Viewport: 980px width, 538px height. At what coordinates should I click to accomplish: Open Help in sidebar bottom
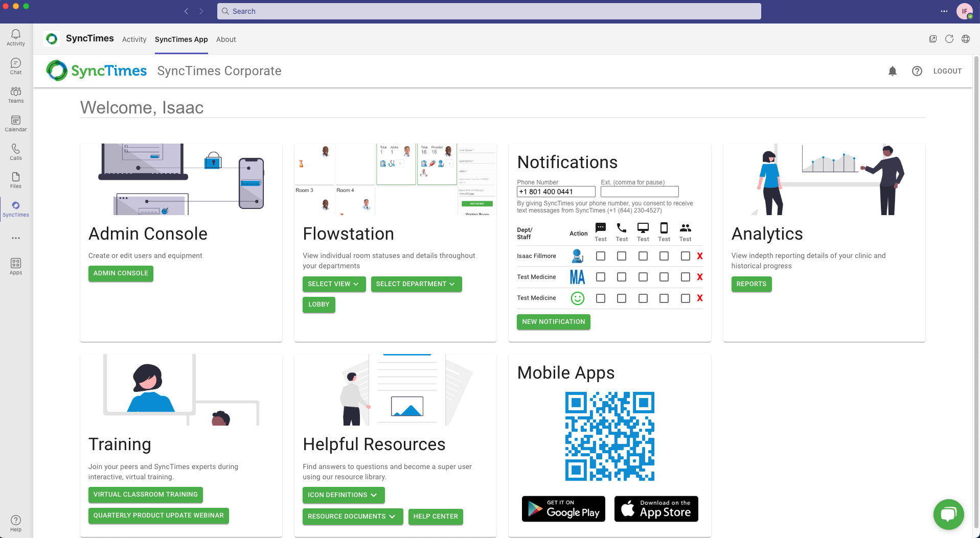(16, 523)
